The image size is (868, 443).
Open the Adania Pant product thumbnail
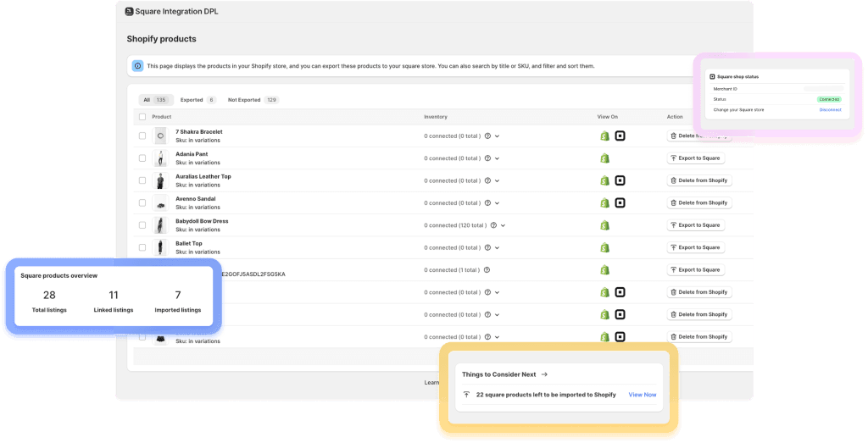pos(160,158)
